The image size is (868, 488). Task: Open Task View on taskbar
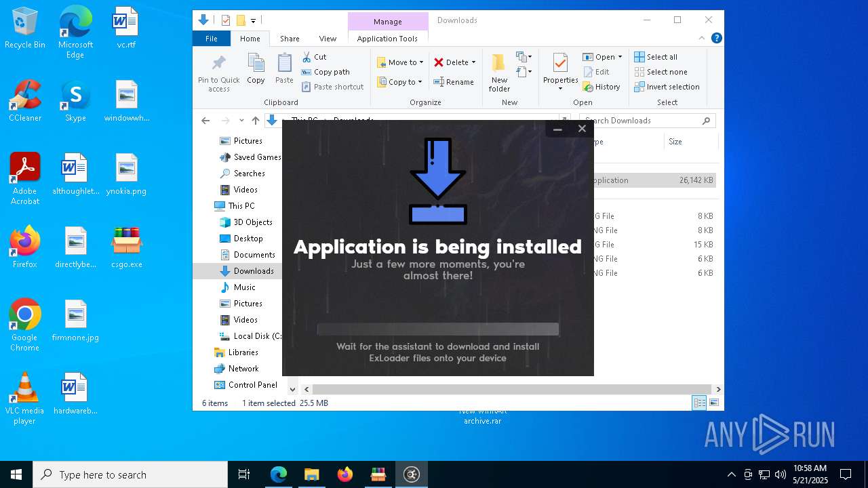click(244, 474)
